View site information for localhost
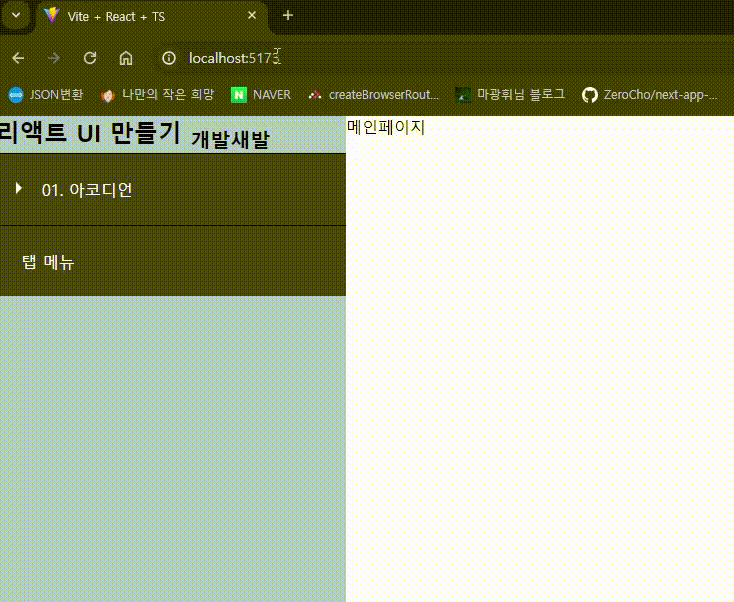This screenshot has height=602, width=734. (169, 58)
